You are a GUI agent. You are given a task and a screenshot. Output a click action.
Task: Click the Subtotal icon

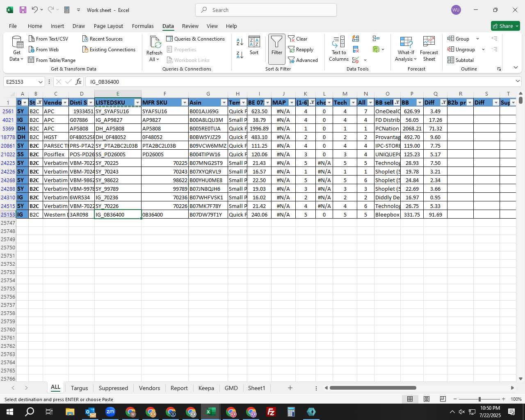pos(461,60)
